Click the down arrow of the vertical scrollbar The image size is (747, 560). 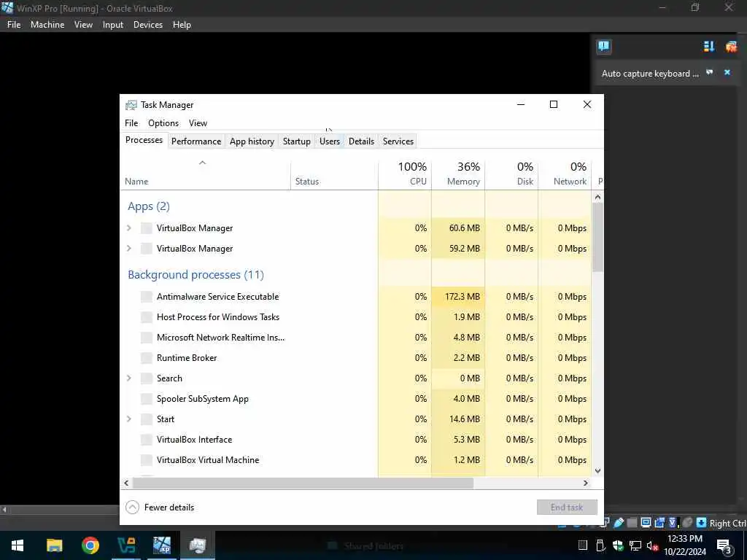coord(597,471)
